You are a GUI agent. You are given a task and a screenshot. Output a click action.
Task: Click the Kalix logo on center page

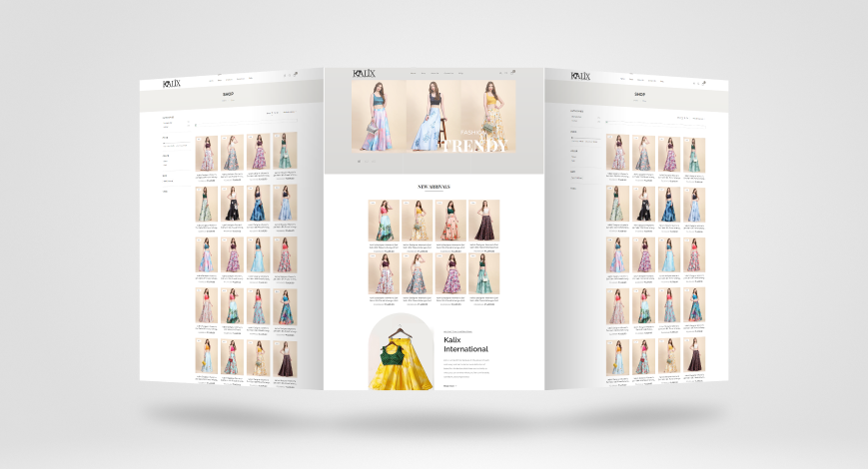point(364,73)
